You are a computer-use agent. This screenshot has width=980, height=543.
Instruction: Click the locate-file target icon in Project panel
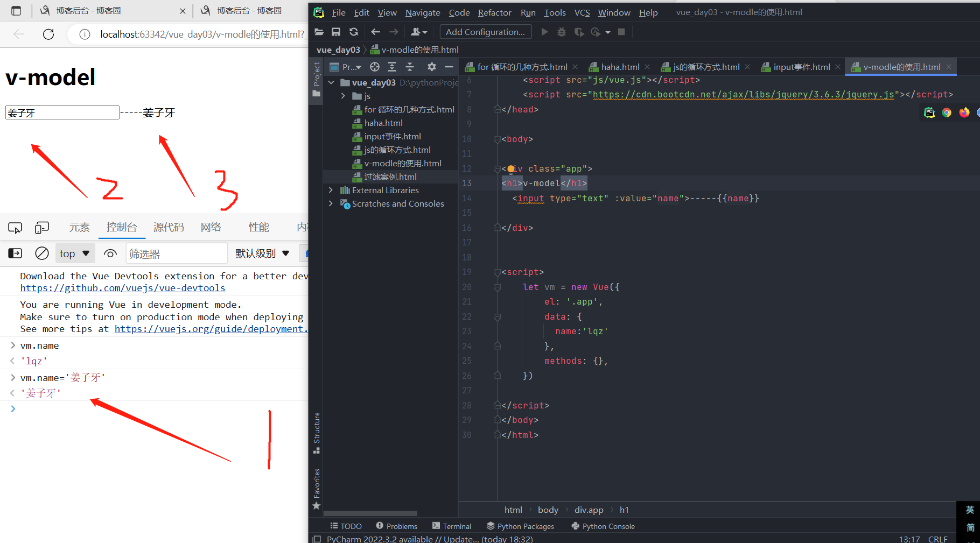tap(375, 67)
